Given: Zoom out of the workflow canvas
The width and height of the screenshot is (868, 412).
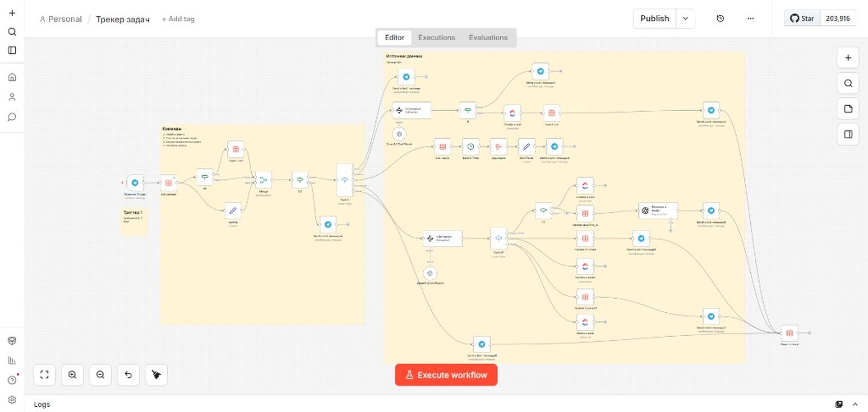Looking at the screenshot, I should [x=100, y=375].
